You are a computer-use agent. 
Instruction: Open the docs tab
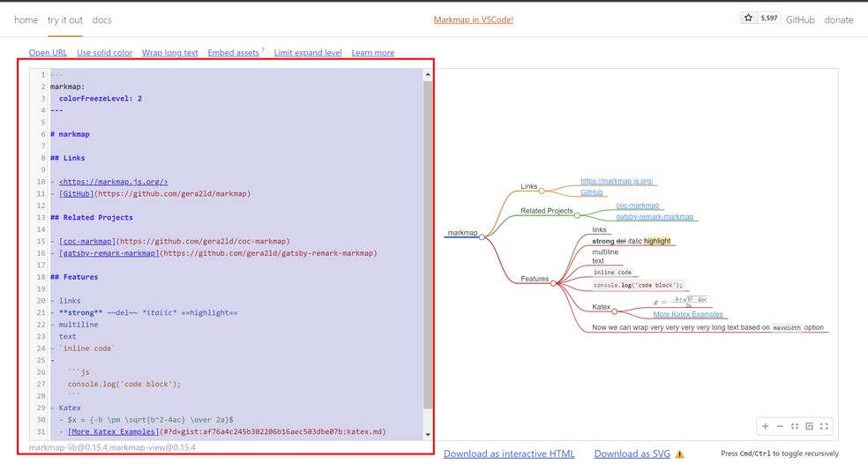[x=101, y=20]
